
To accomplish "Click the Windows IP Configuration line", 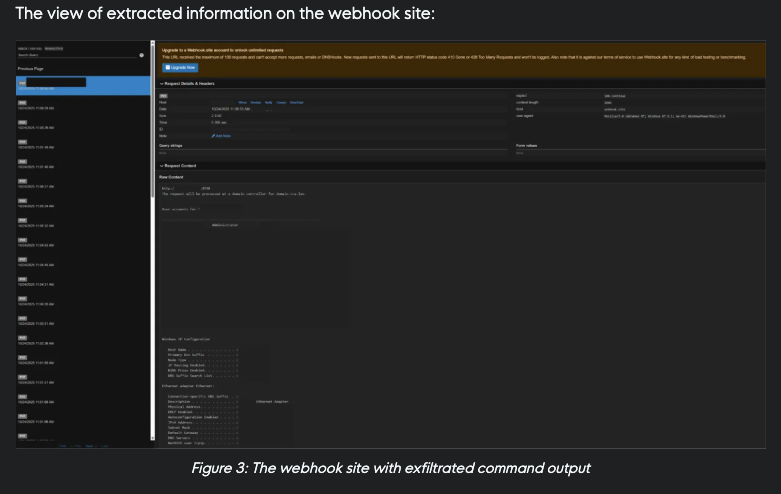I will [x=186, y=339].
